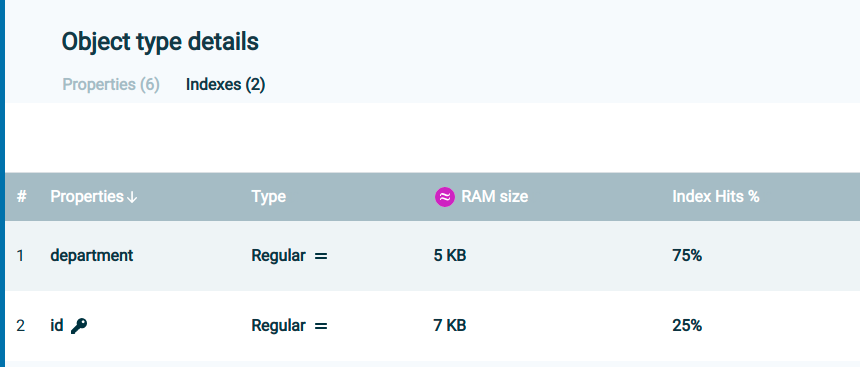Click the equals icon in id row
The image size is (860, 367).
tap(321, 326)
